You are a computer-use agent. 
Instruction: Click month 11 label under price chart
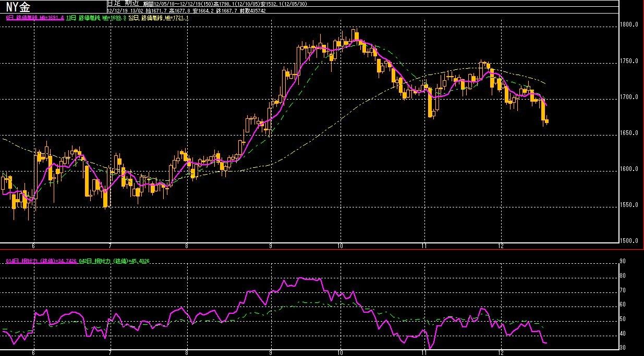coord(424,245)
